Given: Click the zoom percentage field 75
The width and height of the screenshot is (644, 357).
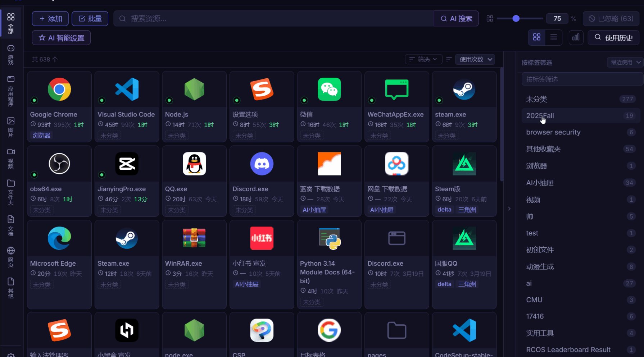Looking at the screenshot, I should click(557, 19).
